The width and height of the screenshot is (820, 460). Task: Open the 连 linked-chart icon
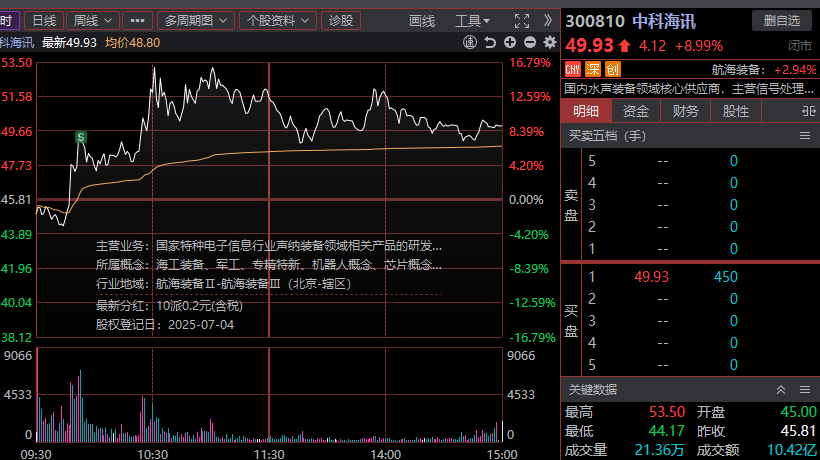pyautogui.click(x=470, y=42)
